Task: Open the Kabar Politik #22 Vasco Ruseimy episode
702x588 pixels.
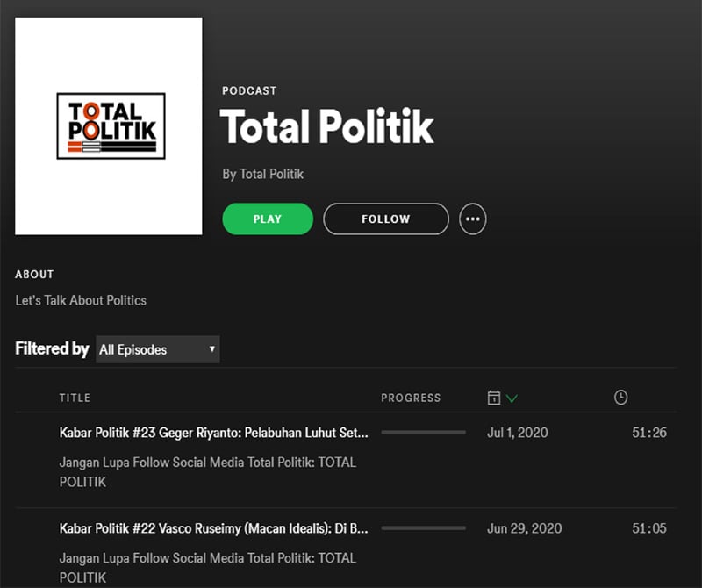Action: [213, 528]
